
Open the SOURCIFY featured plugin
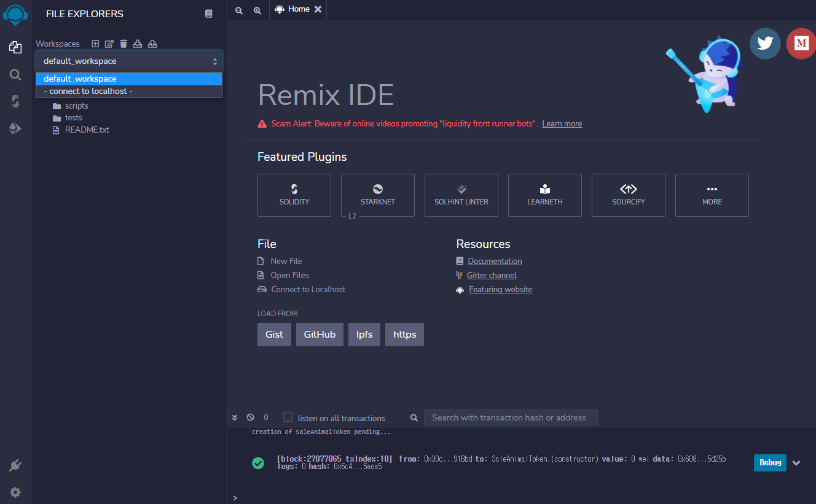coord(629,195)
